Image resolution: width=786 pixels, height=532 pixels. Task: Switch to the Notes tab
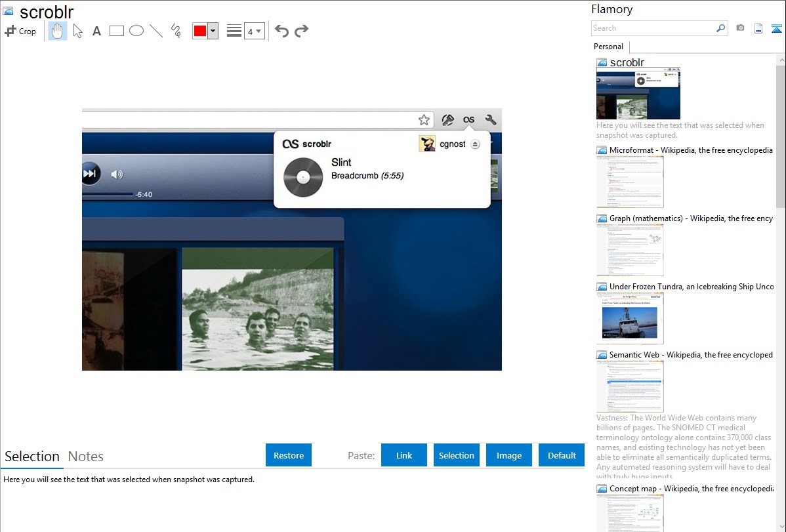point(86,457)
